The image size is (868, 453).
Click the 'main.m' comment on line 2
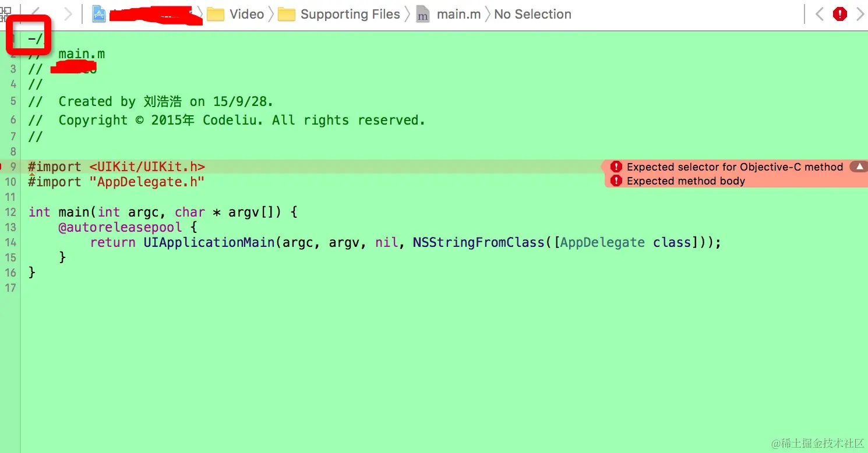point(82,54)
